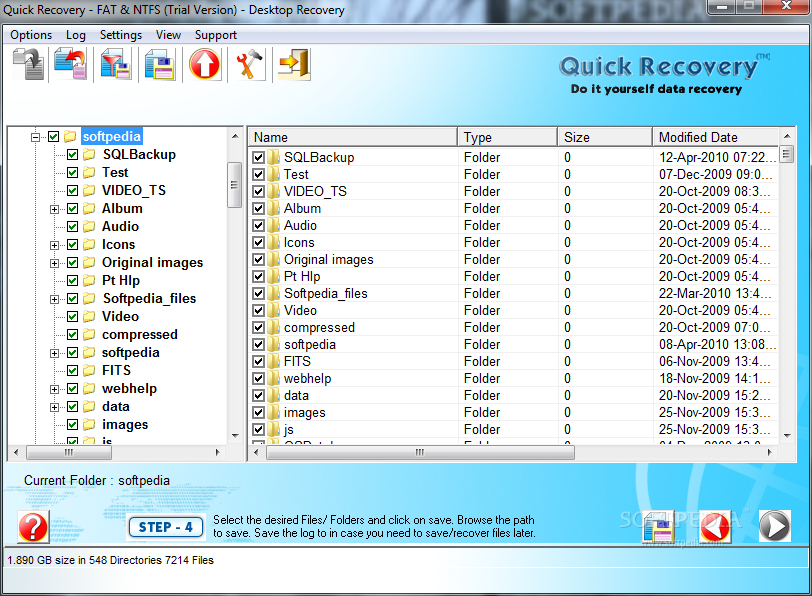
Task: Click the load log toolbar icon with red arrow
Action: click(70, 64)
